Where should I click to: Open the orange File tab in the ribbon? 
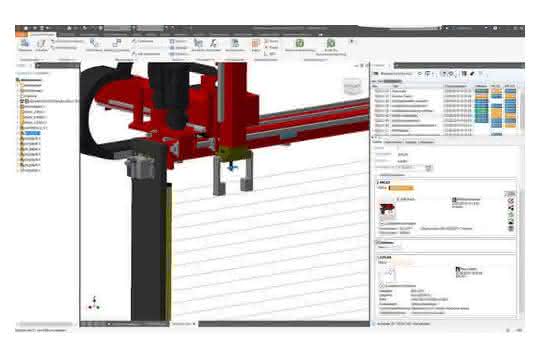pyautogui.click(x=21, y=34)
